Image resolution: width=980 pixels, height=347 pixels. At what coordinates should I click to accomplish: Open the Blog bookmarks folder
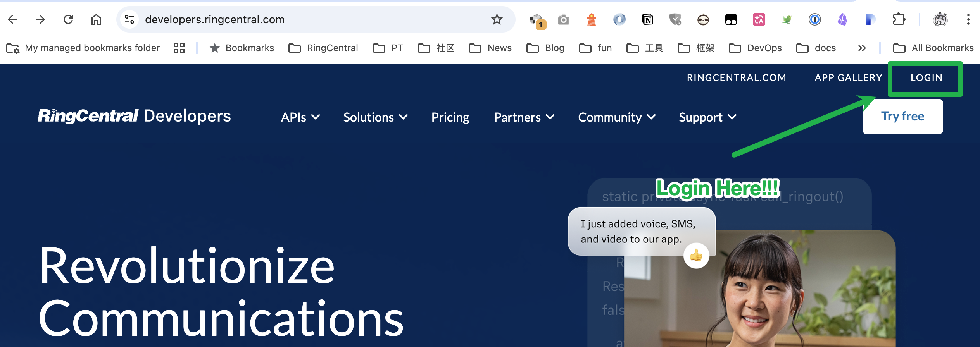545,48
